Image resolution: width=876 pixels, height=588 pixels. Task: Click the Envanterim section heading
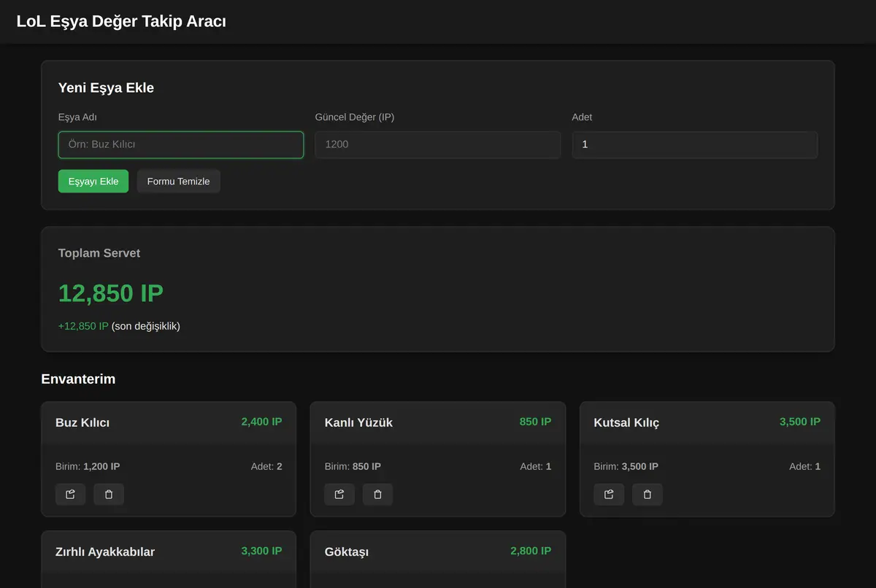(x=78, y=379)
